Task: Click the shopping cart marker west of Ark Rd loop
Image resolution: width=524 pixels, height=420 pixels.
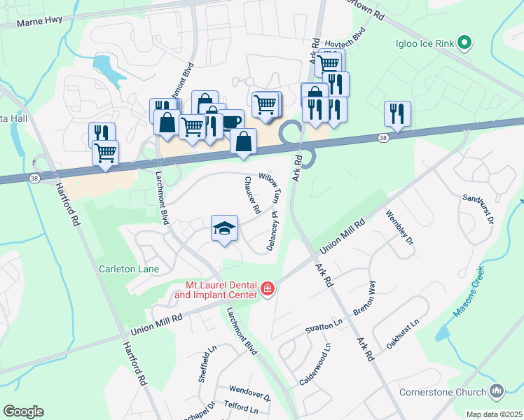Action: pyautogui.click(x=266, y=106)
